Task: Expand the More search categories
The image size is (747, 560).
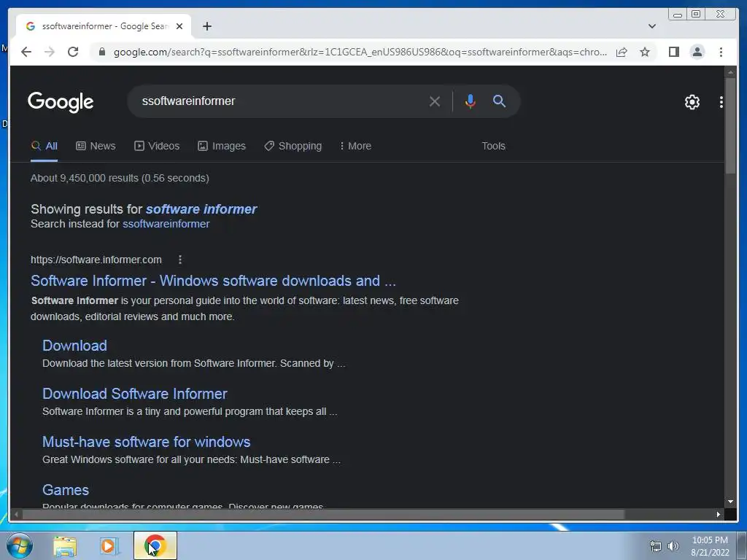Action: [x=355, y=146]
